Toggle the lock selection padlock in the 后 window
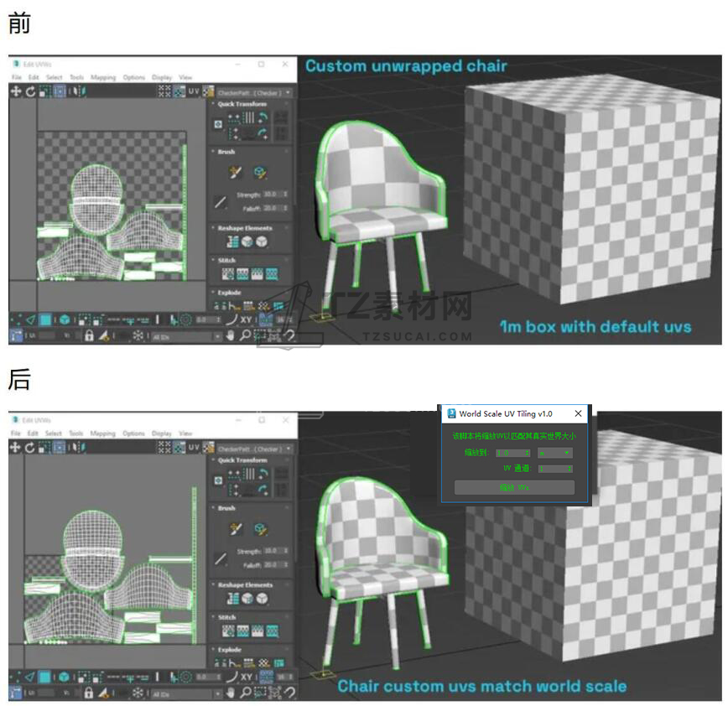The height and width of the screenshot is (706, 728). coord(89,693)
